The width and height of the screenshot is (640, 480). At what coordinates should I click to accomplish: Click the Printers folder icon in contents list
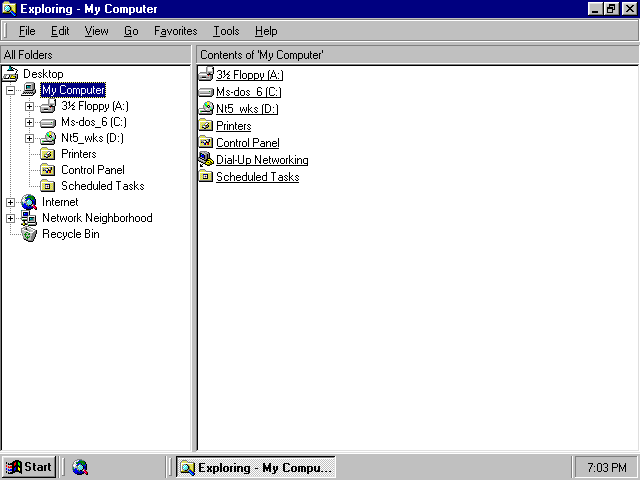click(206, 126)
